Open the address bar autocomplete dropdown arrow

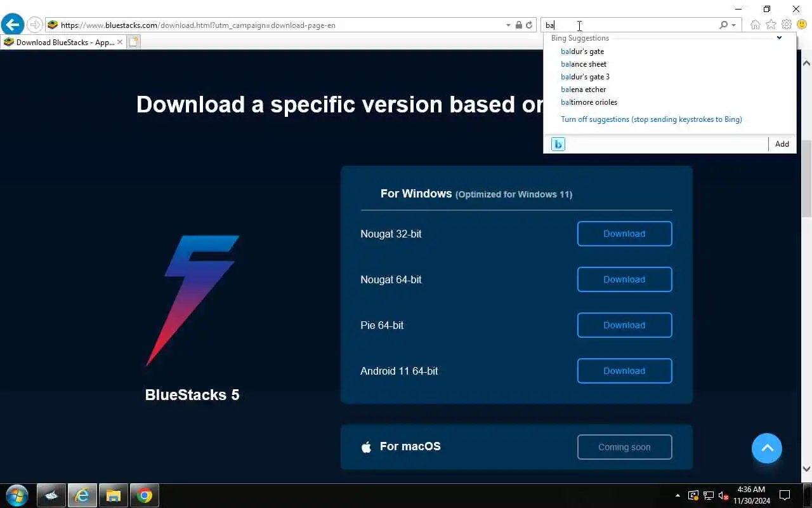click(x=508, y=25)
